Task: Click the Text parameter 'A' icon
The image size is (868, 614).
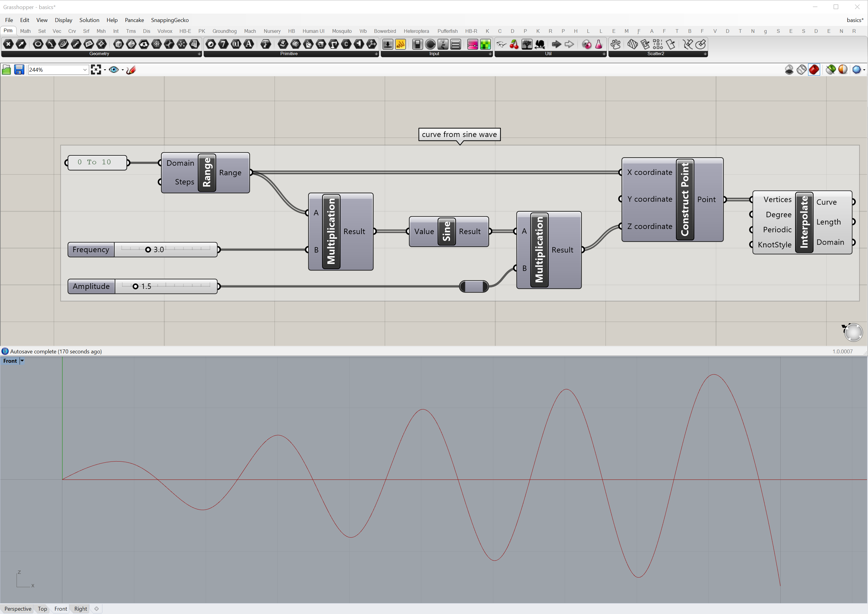Action: (249, 44)
